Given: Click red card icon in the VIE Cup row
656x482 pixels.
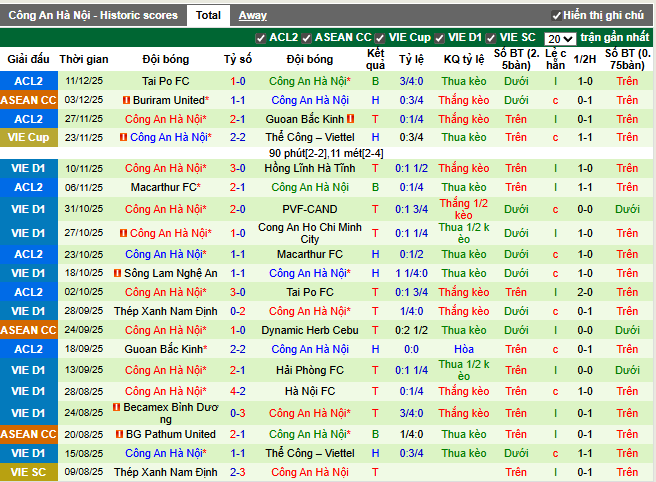Looking at the screenshot, I should (x=124, y=137).
